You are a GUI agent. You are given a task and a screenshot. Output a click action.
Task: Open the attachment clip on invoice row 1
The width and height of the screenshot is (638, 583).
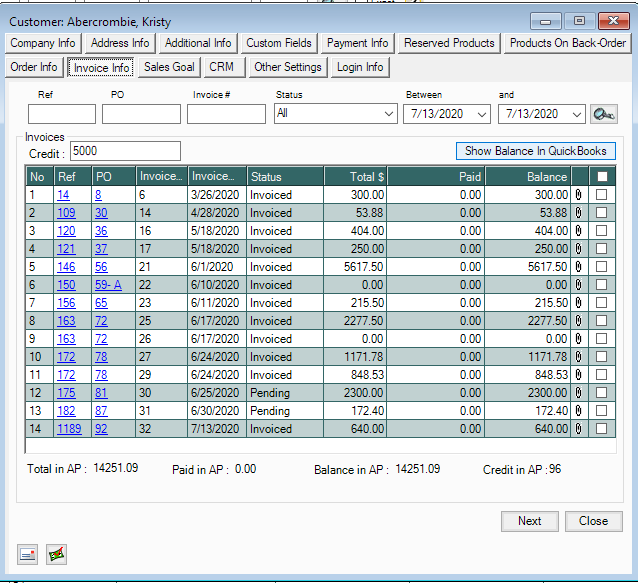click(x=580, y=196)
